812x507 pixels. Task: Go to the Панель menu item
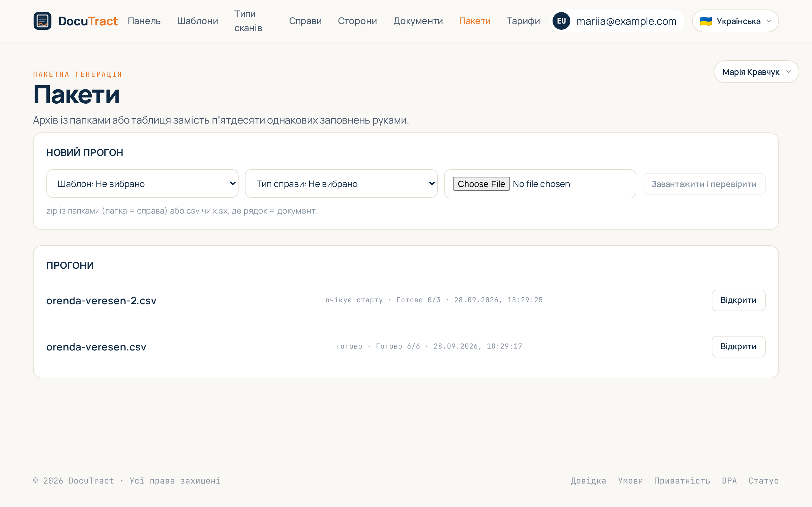[144, 21]
